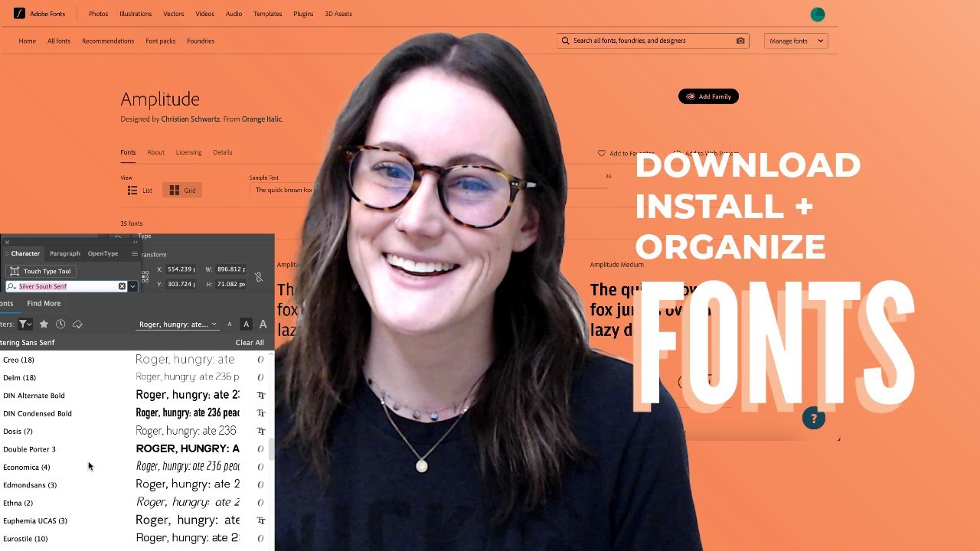Open the sample text preview dropdown

tap(178, 324)
